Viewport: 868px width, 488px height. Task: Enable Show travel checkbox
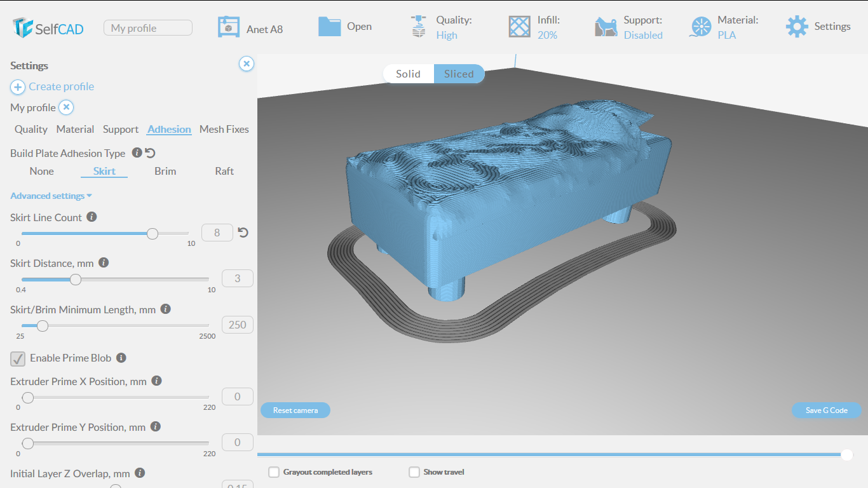[x=414, y=472]
